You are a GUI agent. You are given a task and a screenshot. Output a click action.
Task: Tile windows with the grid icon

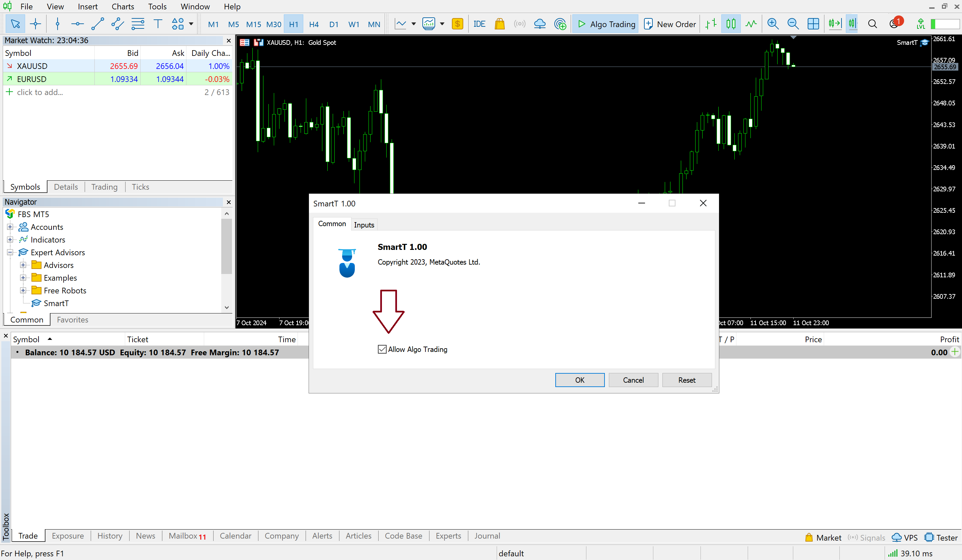tap(813, 24)
